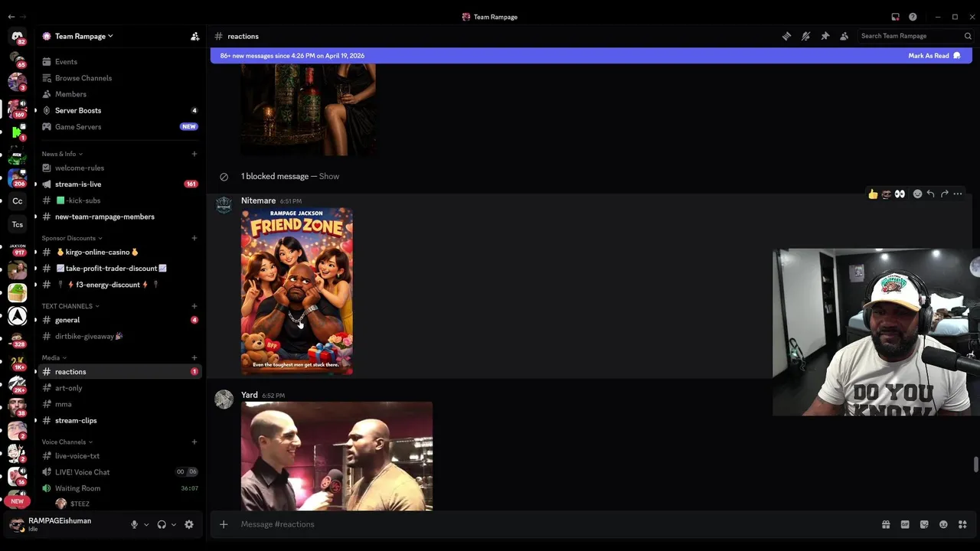This screenshot has width=980, height=551.
Task: Collapse TEXT CHANNELS category
Action: pyautogui.click(x=70, y=306)
